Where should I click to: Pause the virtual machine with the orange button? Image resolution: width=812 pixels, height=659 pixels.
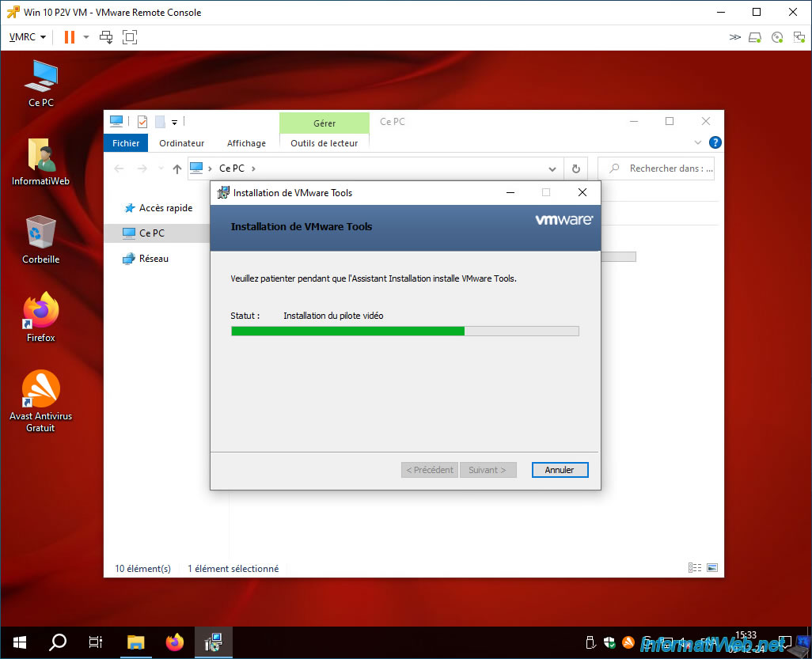click(70, 37)
